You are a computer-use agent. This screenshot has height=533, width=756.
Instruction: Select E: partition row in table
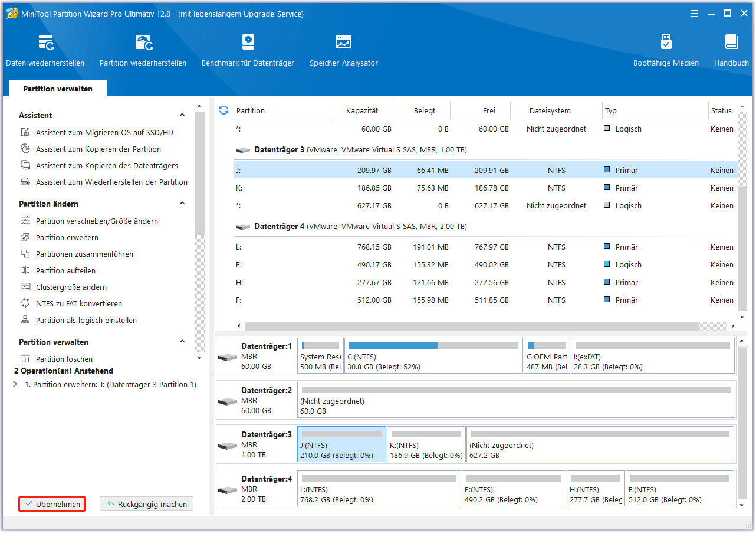click(x=485, y=265)
